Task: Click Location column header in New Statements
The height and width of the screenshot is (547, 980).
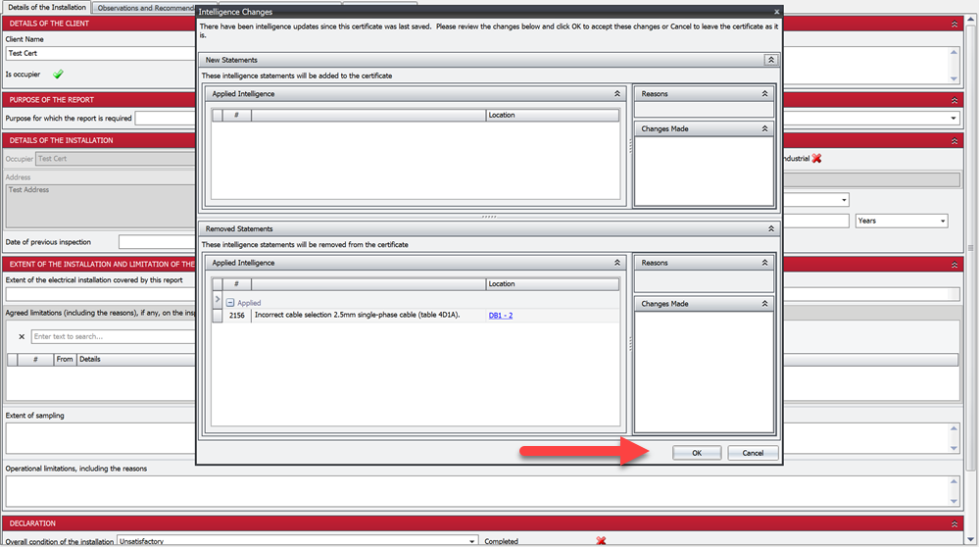Action: coord(552,115)
